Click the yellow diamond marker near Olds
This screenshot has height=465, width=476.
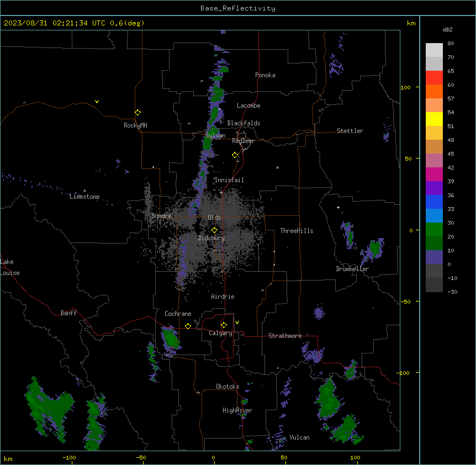pyautogui.click(x=215, y=230)
